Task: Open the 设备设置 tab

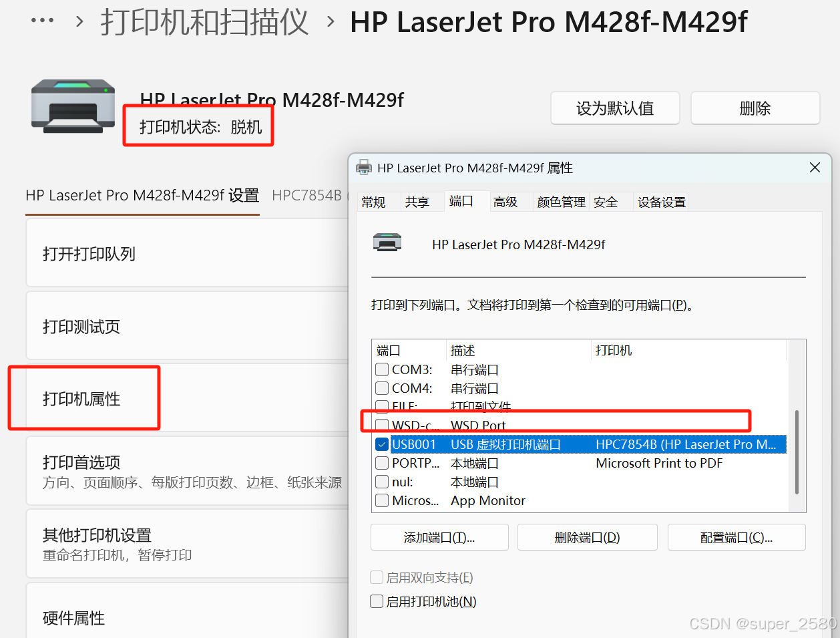Action: click(662, 202)
